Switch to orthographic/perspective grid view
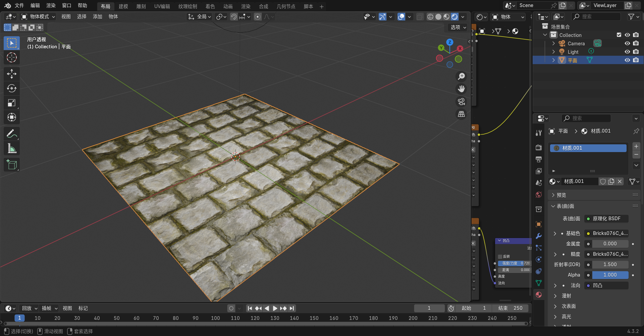Screen dimensions: 644x336 coord(462,114)
